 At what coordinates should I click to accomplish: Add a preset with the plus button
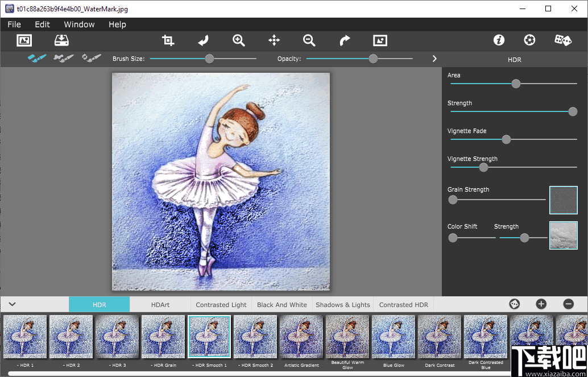pyautogui.click(x=541, y=304)
